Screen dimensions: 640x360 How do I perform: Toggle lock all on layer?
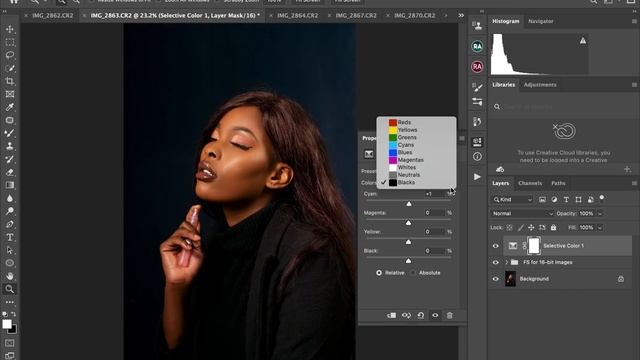pyautogui.click(x=553, y=228)
